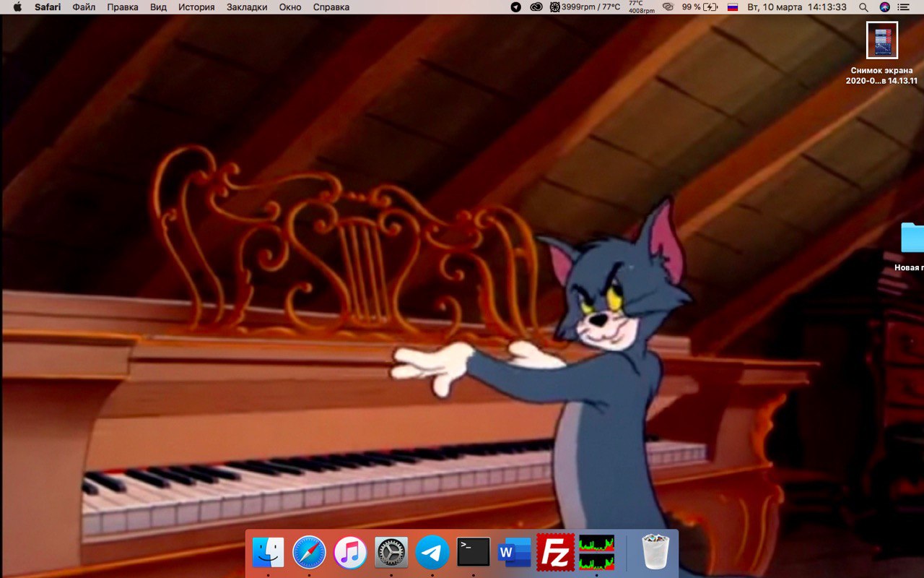The image size is (924, 578).
Task: Open the Файл menu
Action: [x=84, y=7]
